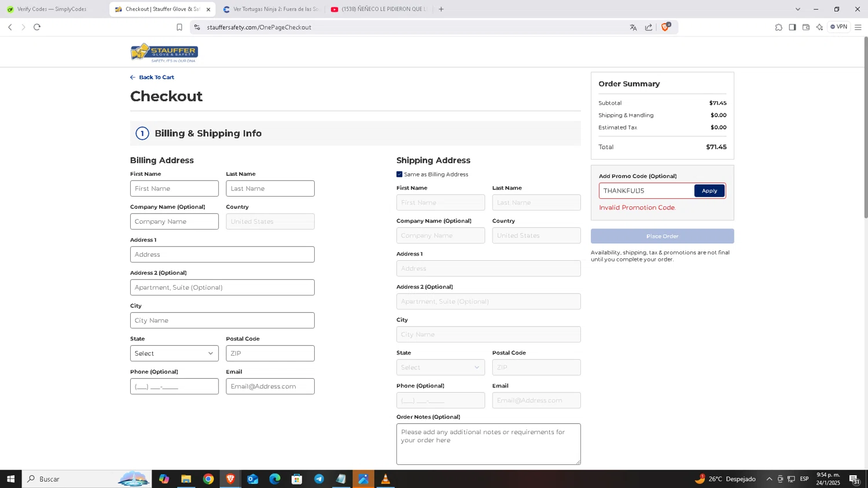Toggle the browser sidebar panel icon
Viewport: 868px width, 488px height.
[792, 27]
